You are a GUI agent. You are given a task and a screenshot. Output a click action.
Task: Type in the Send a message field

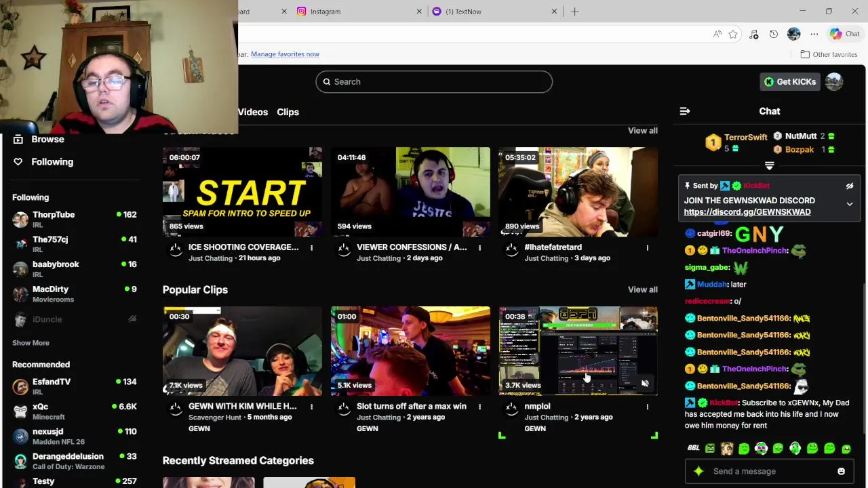coord(770,472)
